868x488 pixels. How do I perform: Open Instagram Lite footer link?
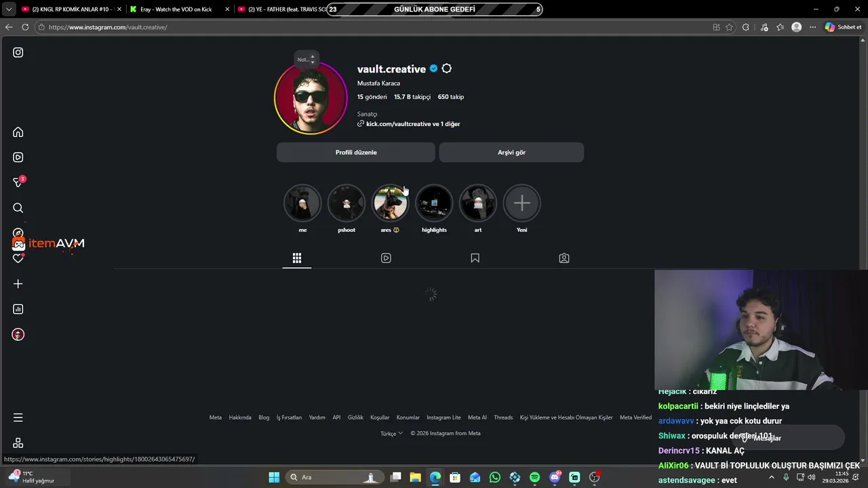tap(443, 418)
